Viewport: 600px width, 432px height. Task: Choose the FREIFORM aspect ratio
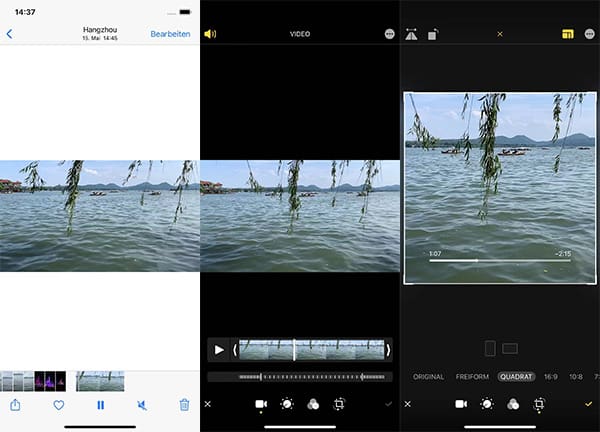pyautogui.click(x=472, y=377)
